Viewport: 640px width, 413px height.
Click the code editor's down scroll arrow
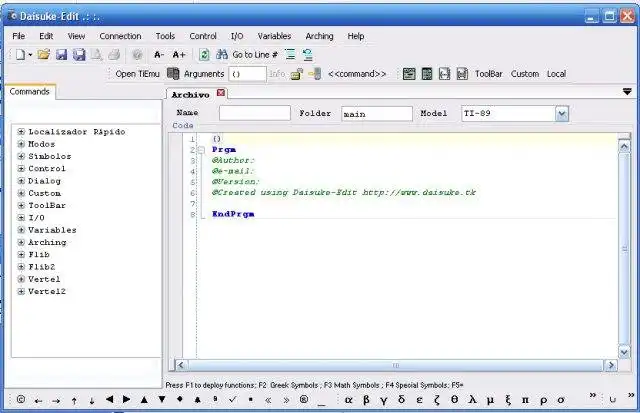(x=624, y=351)
